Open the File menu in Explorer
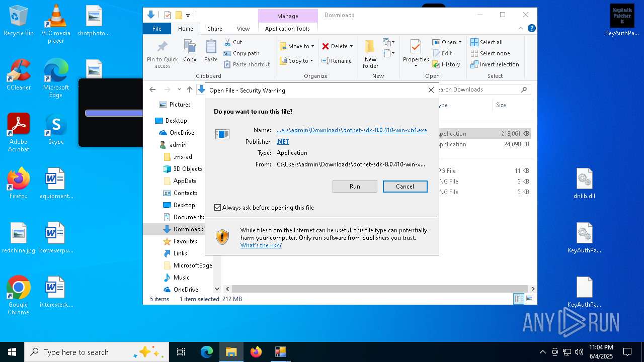The width and height of the screenshot is (644, 362). coord(157,29)
